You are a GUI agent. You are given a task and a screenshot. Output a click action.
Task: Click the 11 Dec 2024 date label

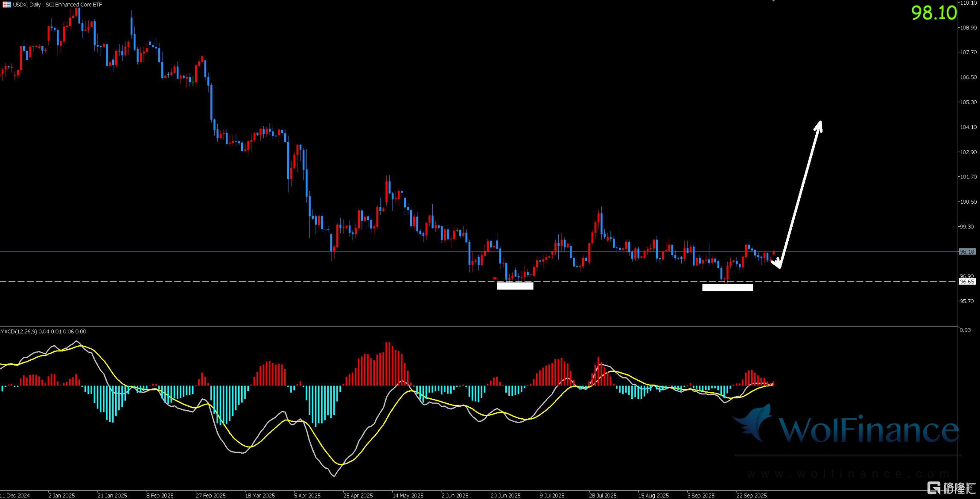click(15, 496)
